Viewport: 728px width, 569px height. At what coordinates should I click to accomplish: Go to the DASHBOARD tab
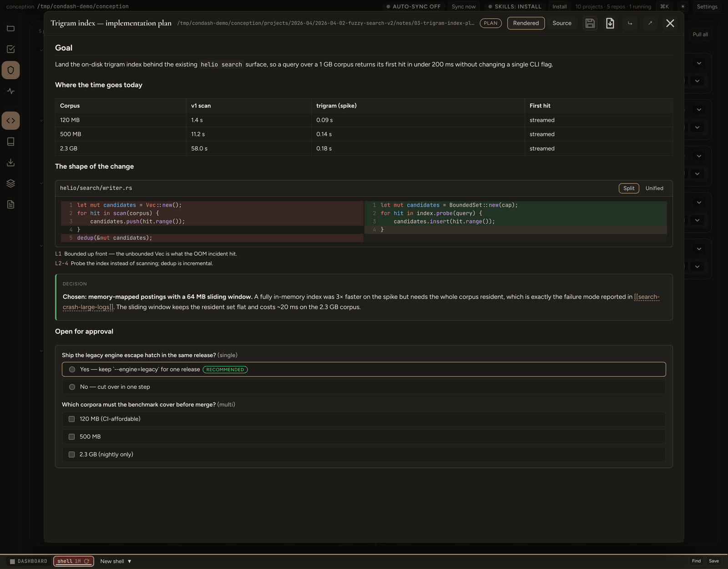pos(28,561)
